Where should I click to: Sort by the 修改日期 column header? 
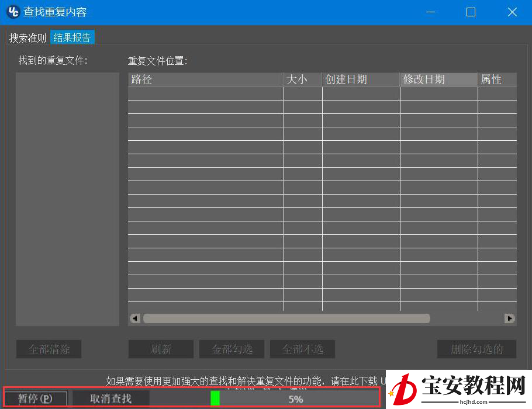click(x=438, y=79)
